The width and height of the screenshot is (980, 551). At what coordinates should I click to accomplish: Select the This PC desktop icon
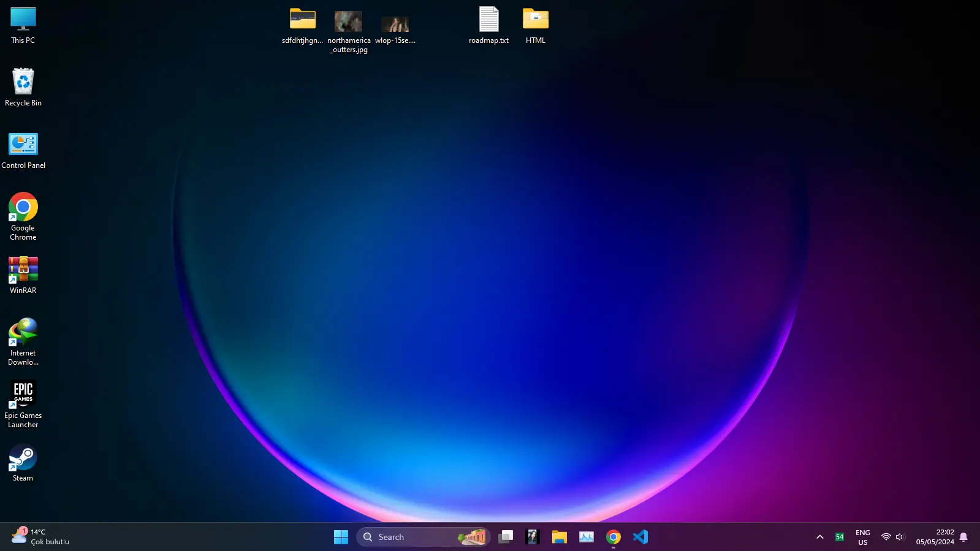tap(23, 26)
